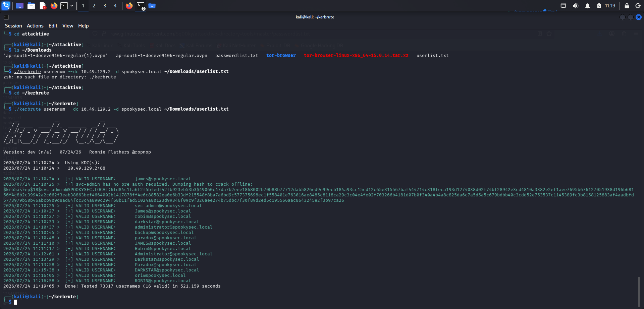Click the lowercase 'robin@spookysec.local' username
Screen dimensions: 644x309
pyautogui.click(x=163, y=217)
